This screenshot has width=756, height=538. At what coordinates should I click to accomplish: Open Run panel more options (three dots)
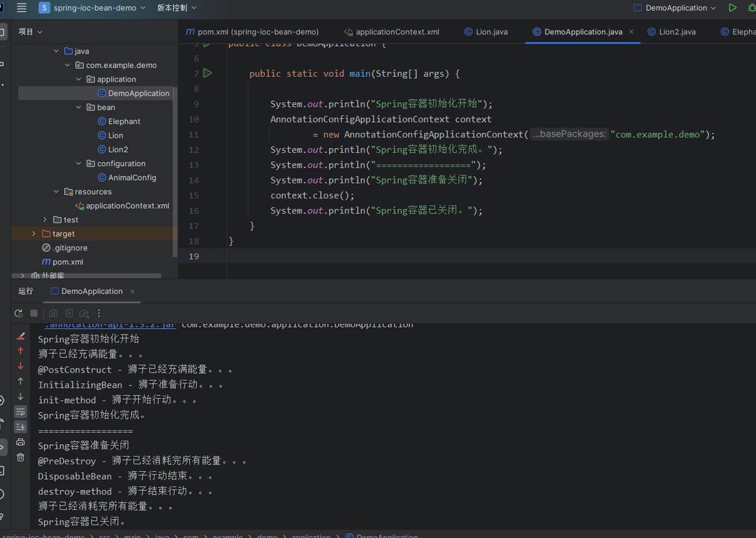[99, 313]
